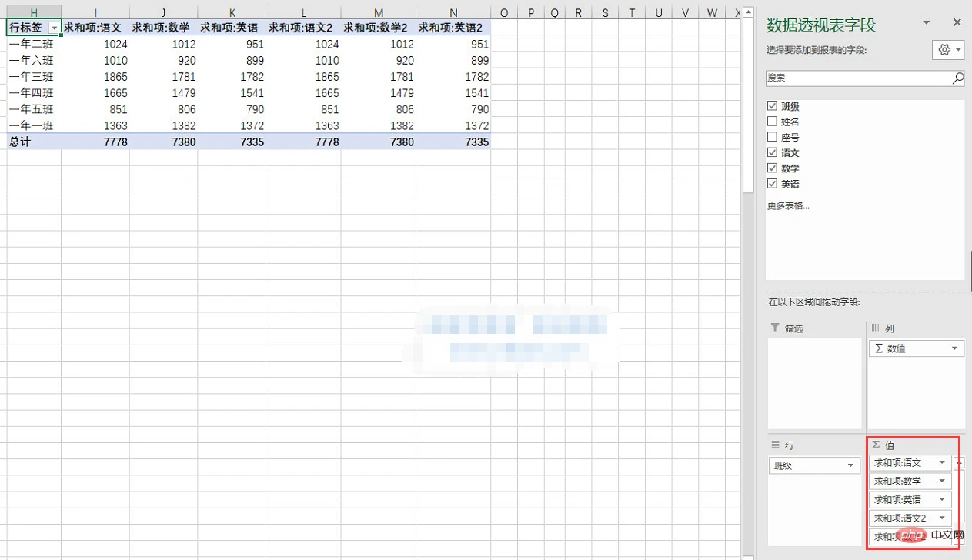The width and height of the screenshot is (972, 560).
Task: Open the 求和项:数学 value field dropdown
Action: click(x=942, y=482)
